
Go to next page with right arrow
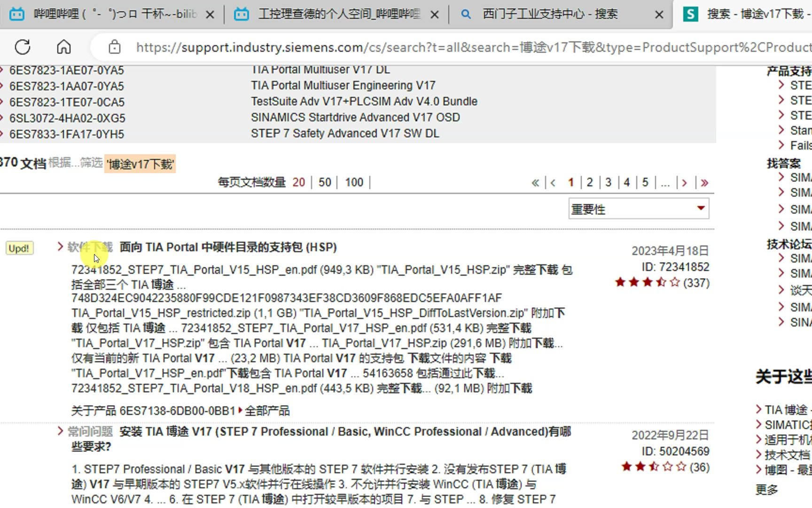[x=684, y=183]
